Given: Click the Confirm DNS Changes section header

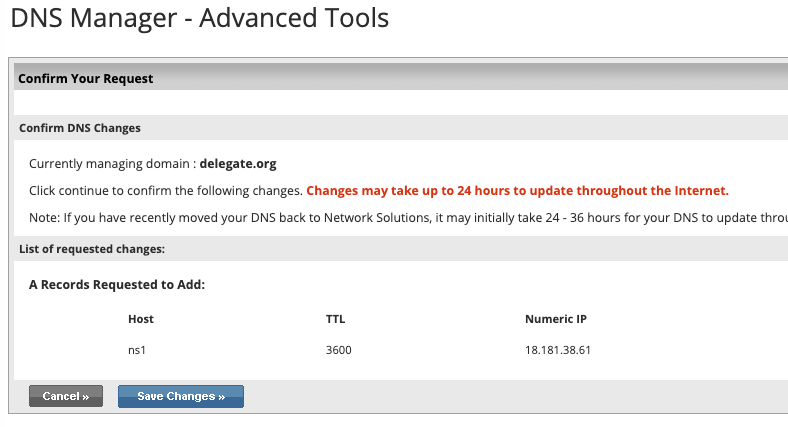Looking at the screenshot, I should (x=80, y=128).
